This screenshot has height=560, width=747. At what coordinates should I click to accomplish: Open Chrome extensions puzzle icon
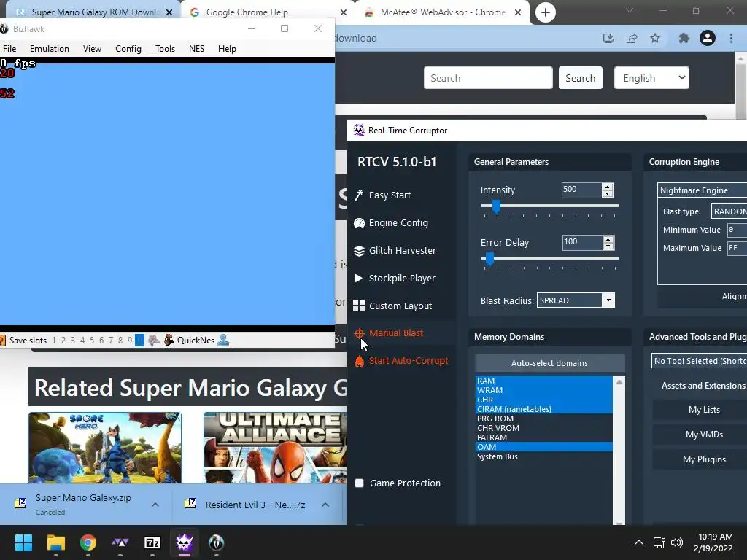684,38
